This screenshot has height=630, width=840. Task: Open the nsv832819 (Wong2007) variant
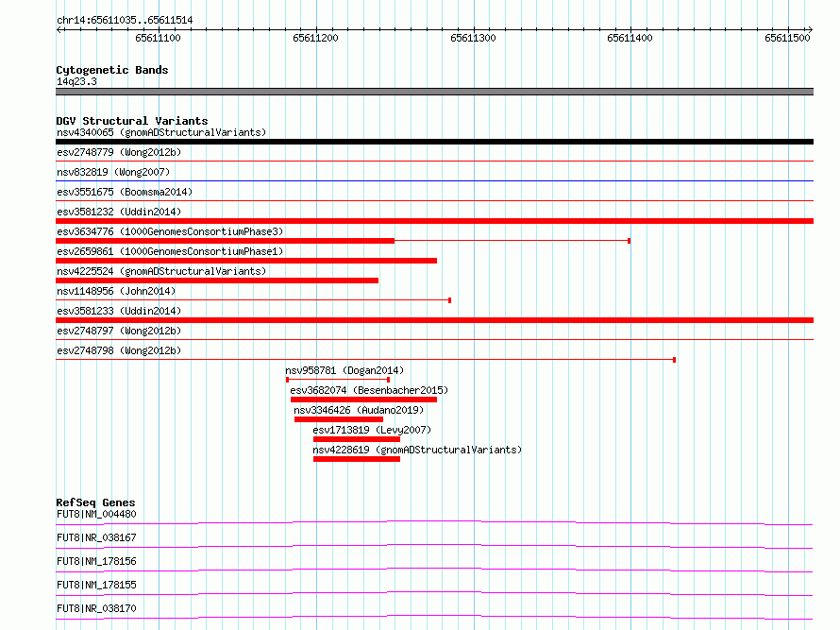(x=113, y=172)
